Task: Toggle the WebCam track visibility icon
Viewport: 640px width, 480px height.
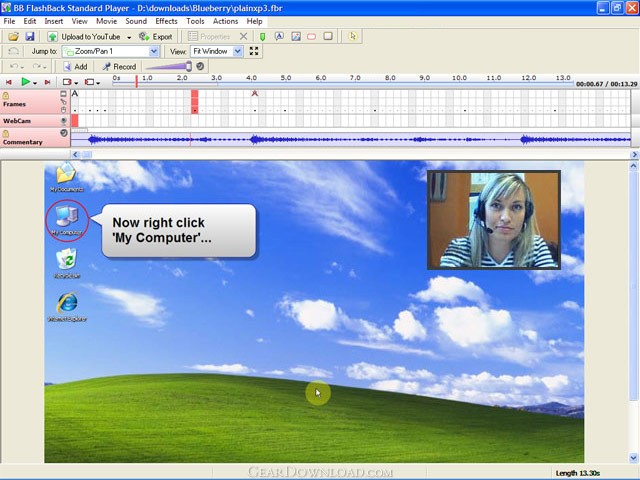Action: coord(64,121)
